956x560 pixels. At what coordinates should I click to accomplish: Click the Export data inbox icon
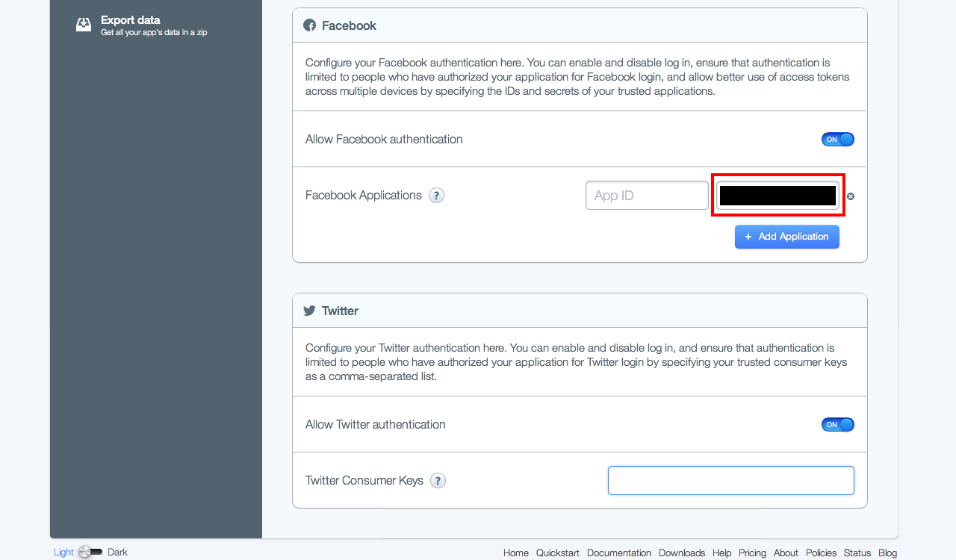click(x=84, y=25)
